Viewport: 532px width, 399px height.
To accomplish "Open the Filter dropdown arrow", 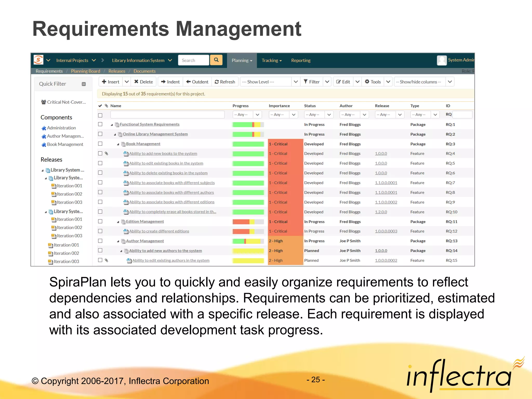I will click(327, 82).
